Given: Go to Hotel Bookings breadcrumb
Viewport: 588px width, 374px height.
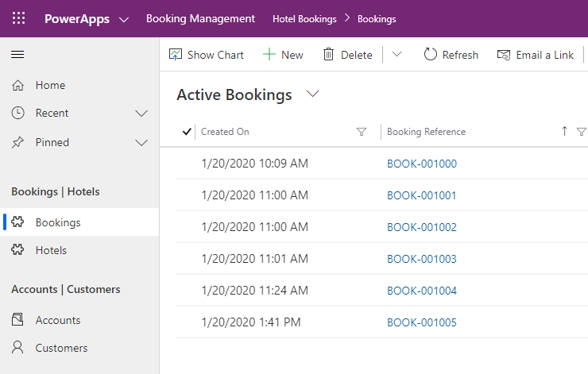Looking at the screenshot, I should pos(304,19).
